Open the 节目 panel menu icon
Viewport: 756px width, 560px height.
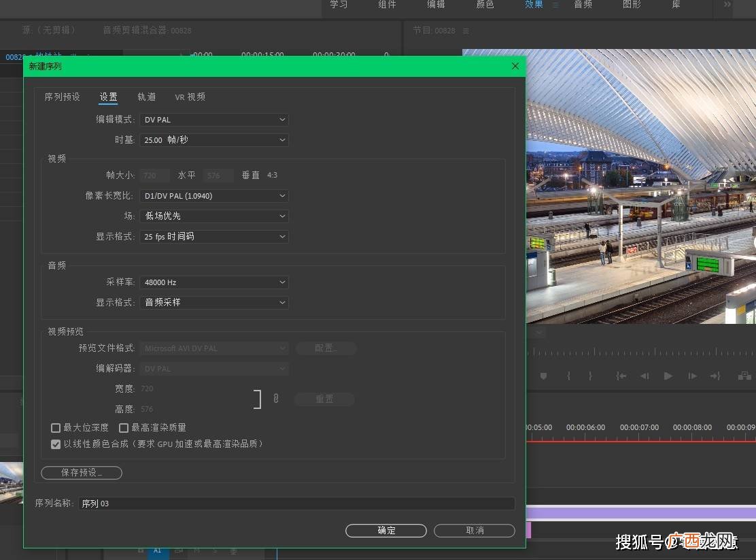466,31
